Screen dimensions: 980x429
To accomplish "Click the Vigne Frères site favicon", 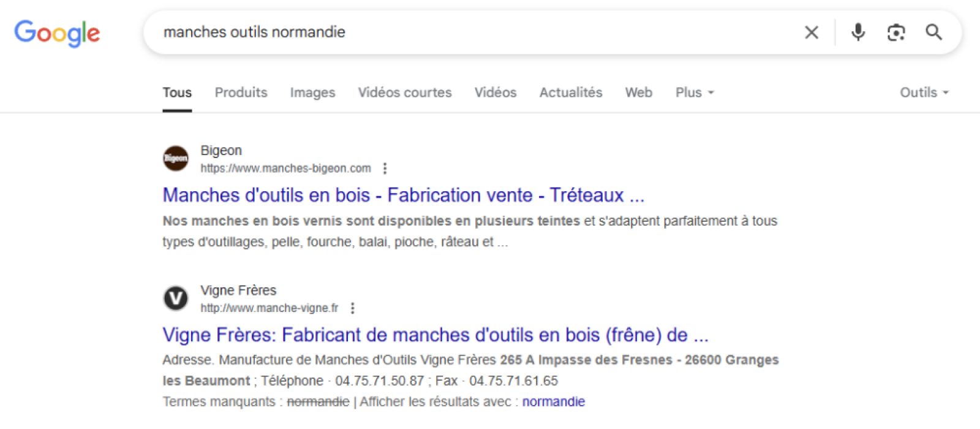I will (176, 298).
